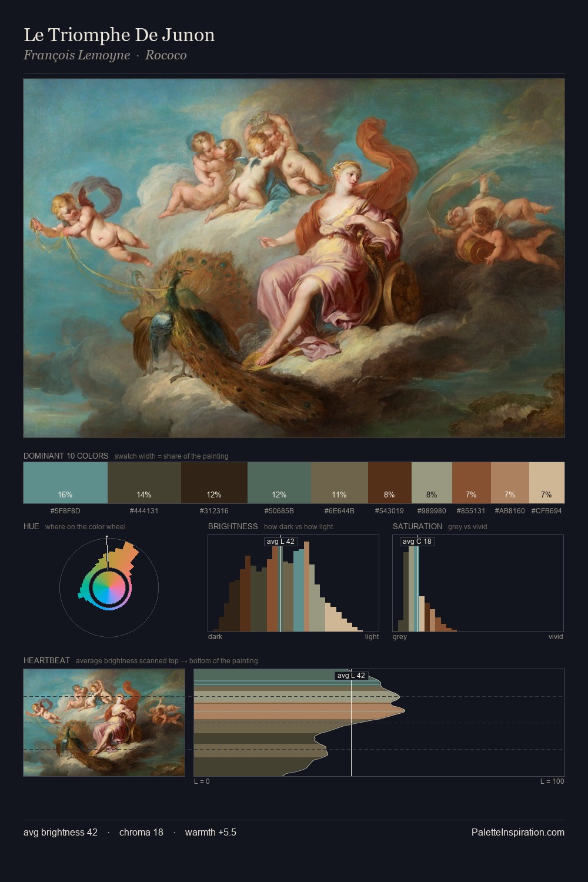Click the 'SATURATION' section heading
Image resolution: width=588 pixels, height=882 pixels.
pyautogui.click(x=417, y=526)
